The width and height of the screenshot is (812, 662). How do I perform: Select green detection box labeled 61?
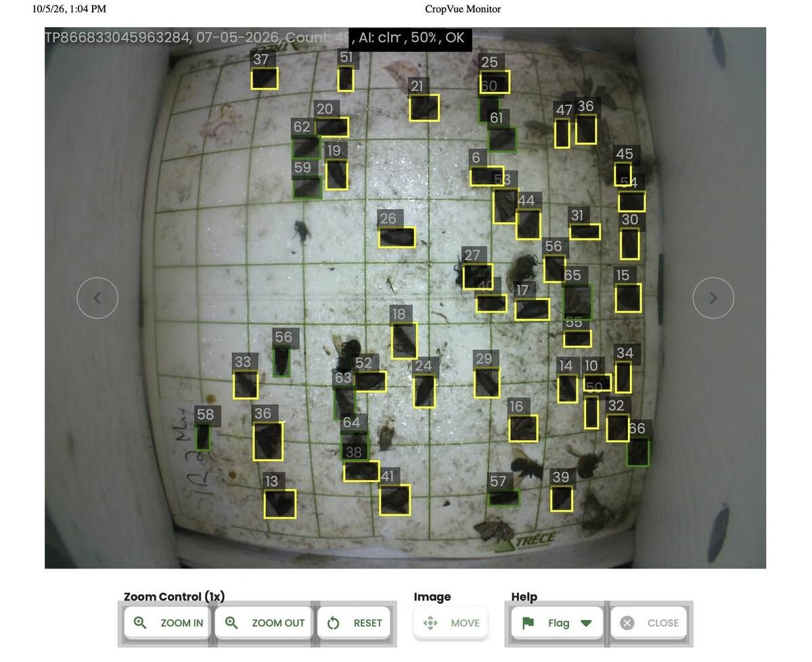click(x=502, y=139)
